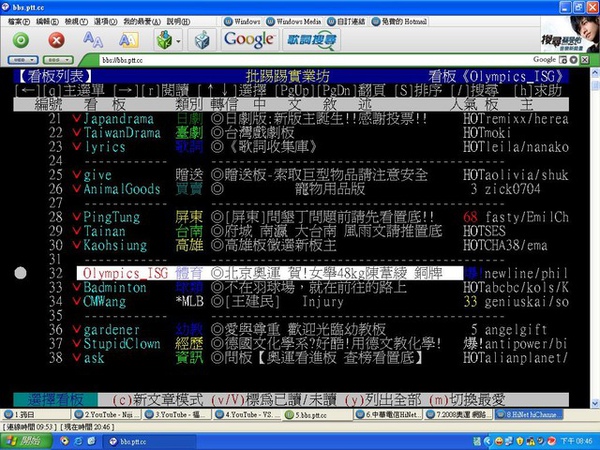Select the Badminton board row

click(291, 287)
